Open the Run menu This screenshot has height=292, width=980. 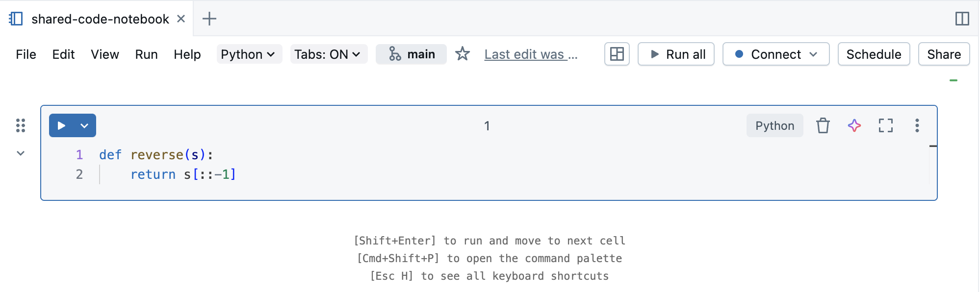click(146, 54)
